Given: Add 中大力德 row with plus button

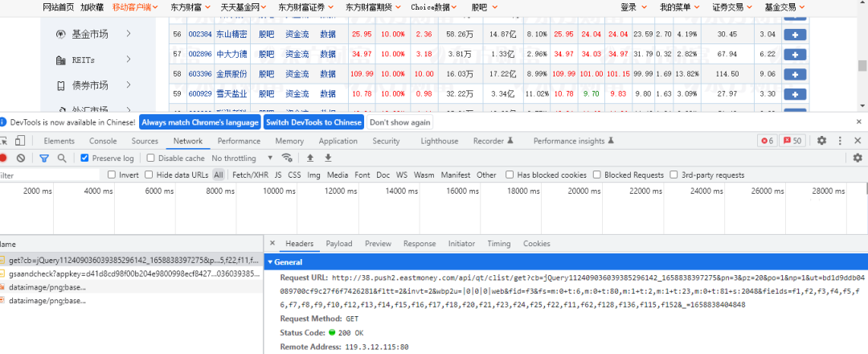Looking at the screenshot, I should (794, 54).
